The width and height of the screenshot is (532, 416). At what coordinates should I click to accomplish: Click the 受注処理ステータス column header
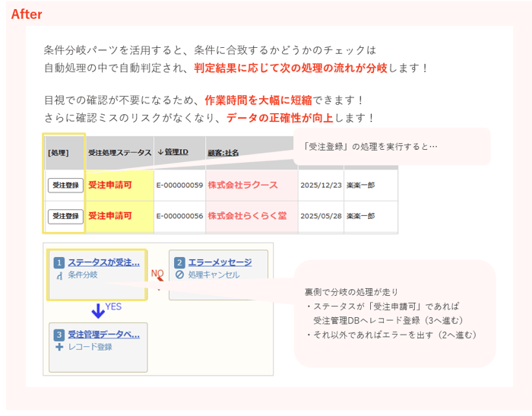(x=120, y=153)
